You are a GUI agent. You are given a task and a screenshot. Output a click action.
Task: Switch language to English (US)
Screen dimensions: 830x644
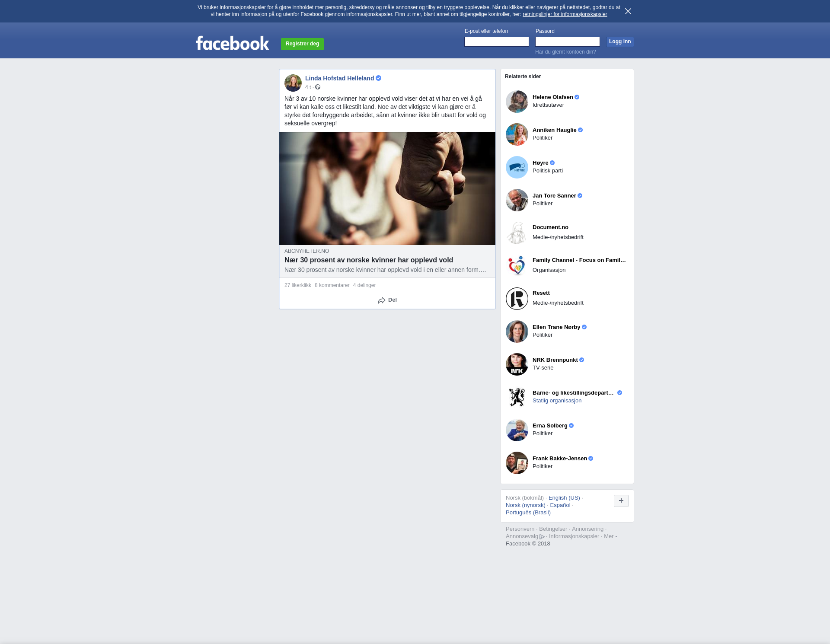pos(564,498)
